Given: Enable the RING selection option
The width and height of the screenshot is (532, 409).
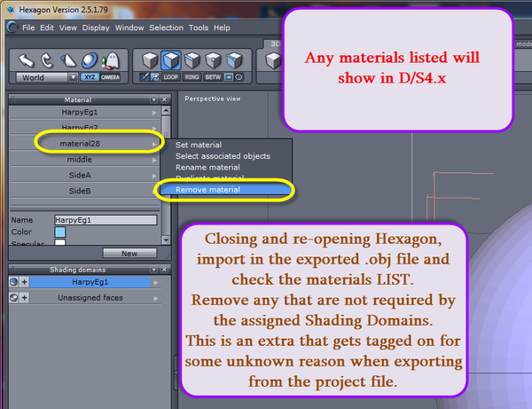Looking at the screenshot, I should [192, 77].
